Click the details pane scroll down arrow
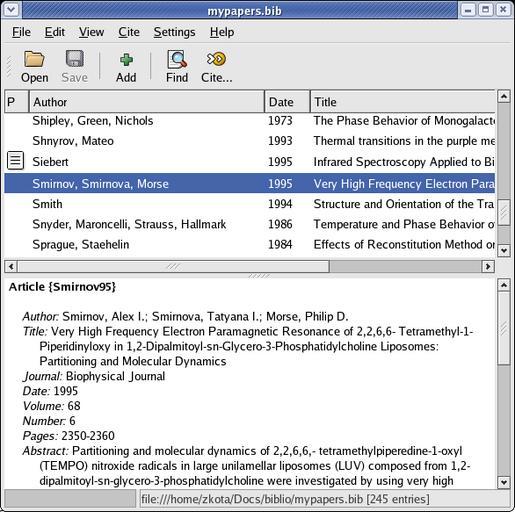This screenshot has height=512, width=515. coord(504,482)
